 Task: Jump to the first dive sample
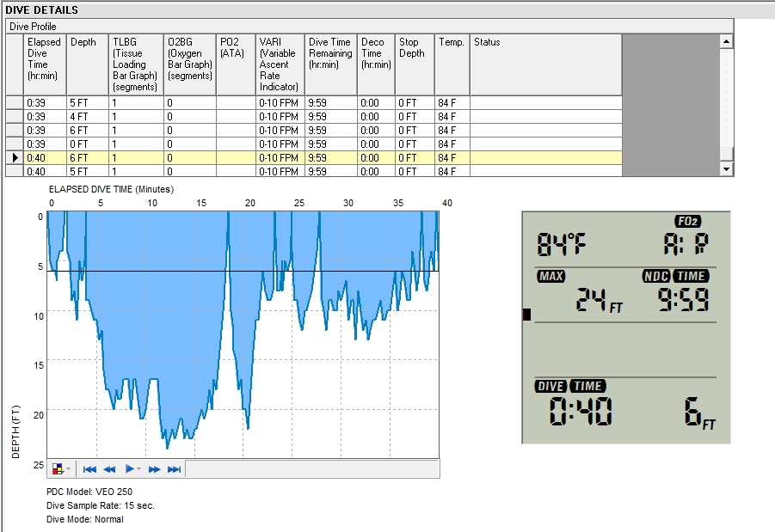click(89, 468)
